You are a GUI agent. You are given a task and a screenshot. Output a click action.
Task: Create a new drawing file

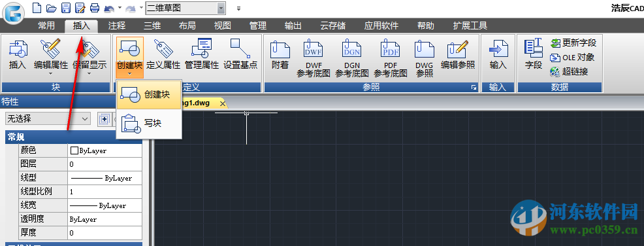(37, 7)
